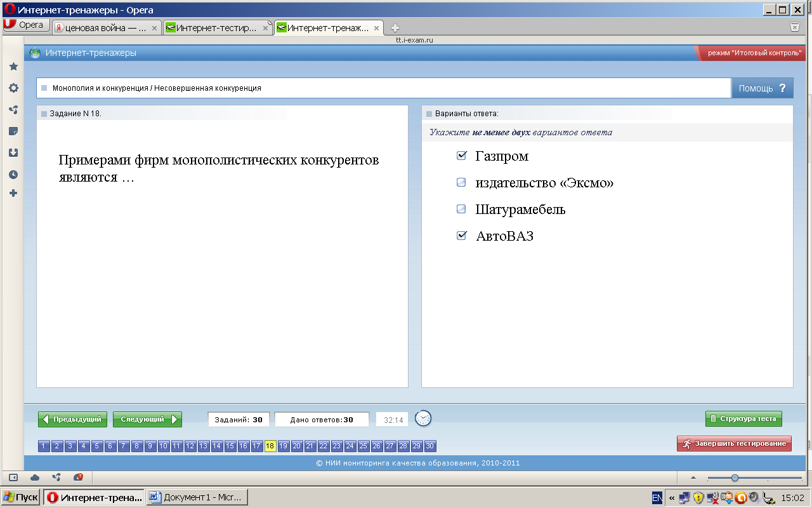Click the EN language indicator

657,498
